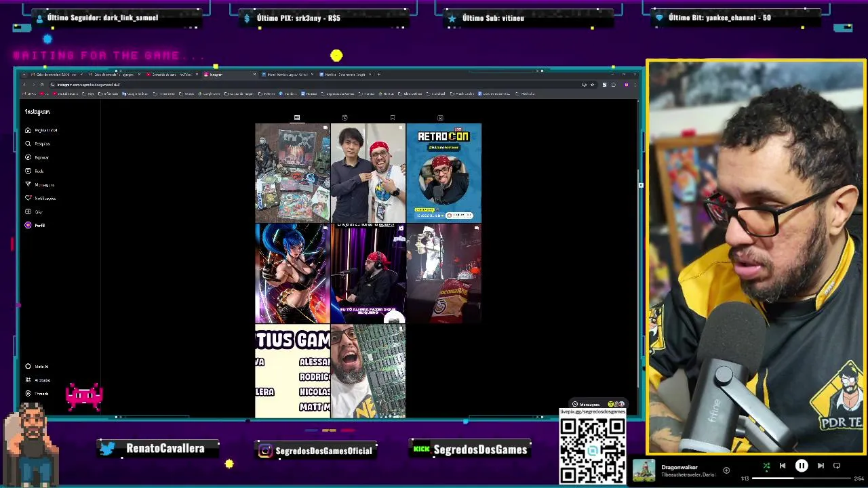Switch to tagged photos tab icon
The height and width of the screenshot is (488, 868).
(x=440, y=118)
